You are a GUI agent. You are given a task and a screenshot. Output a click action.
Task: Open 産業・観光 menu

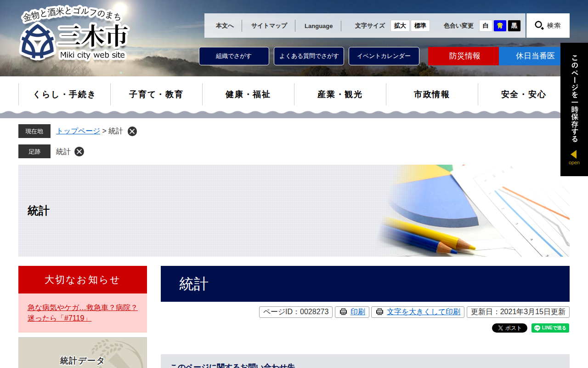pyautogui.click(x=340, y=94)
